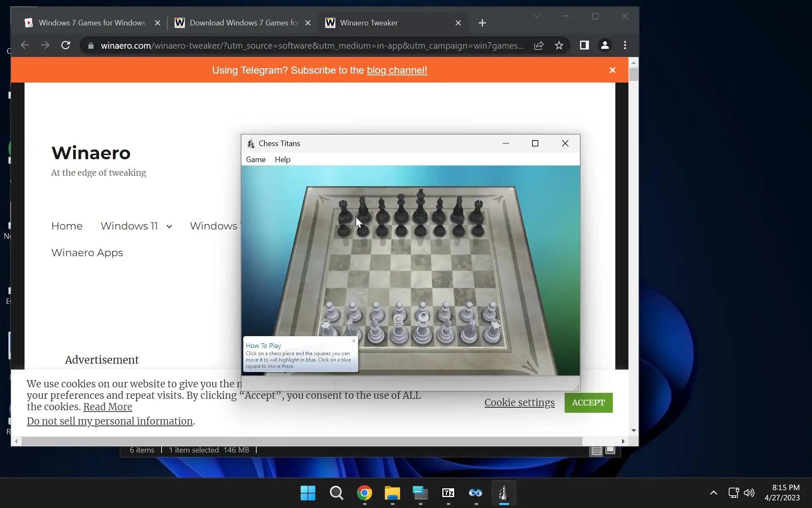812x508 pixels.
Task: Open Windows Start menu
Action: (x=308, y=493)
